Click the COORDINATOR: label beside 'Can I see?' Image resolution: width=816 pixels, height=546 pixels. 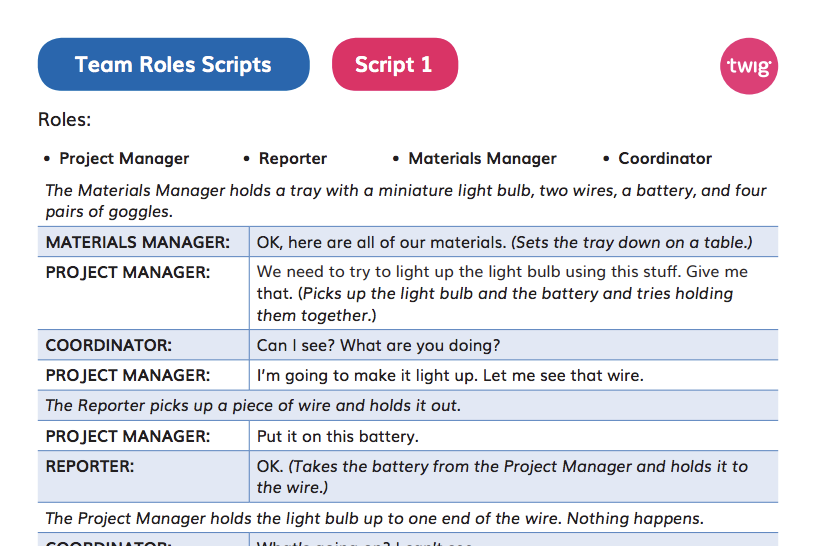108,345
